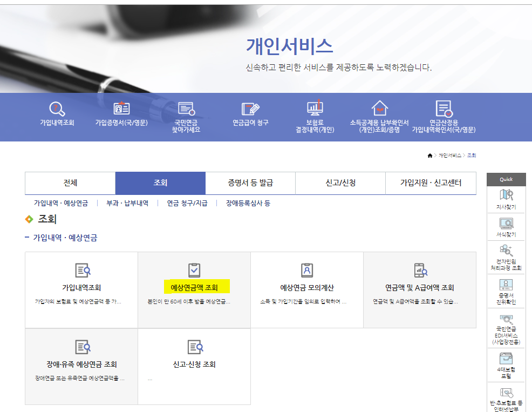
Task: Select 연금 청구/지급 sub-menu link
Action: (187, 203)
